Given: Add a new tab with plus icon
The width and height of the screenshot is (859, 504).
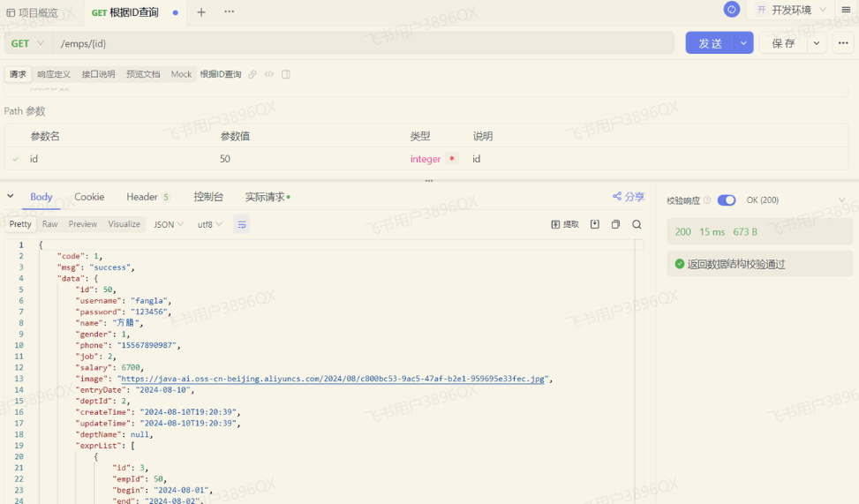Looking at the screenshot, I should 201,12.
